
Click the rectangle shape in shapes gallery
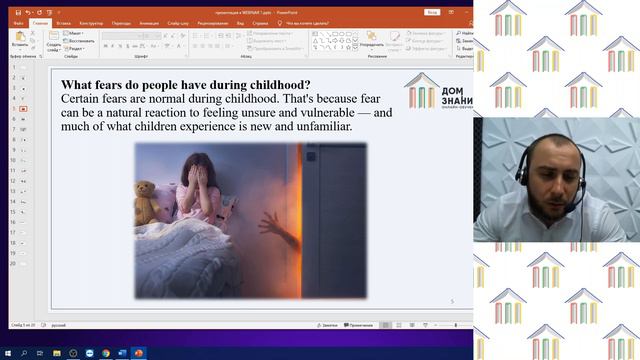[335, 34]
